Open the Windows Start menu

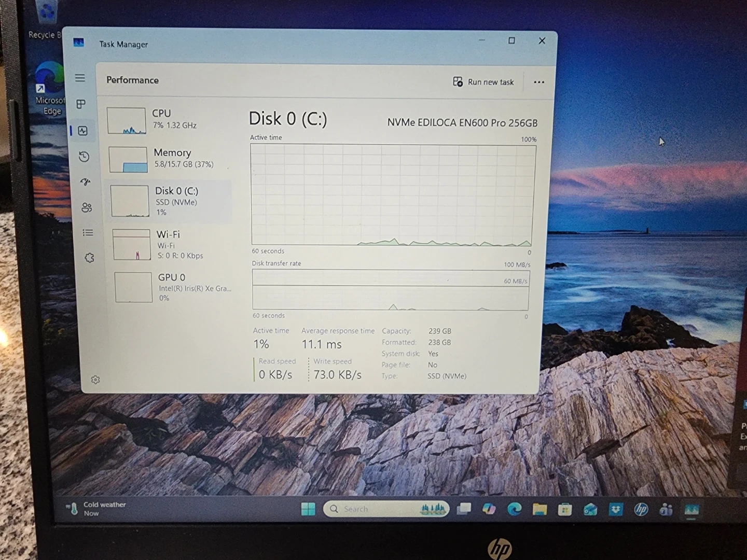click(308, 509)
